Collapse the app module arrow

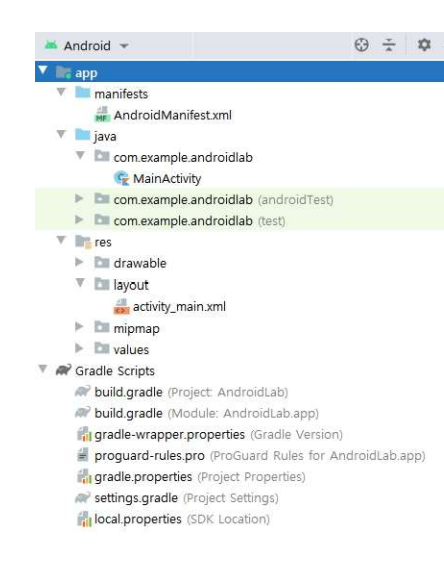[x=43, y=70]
